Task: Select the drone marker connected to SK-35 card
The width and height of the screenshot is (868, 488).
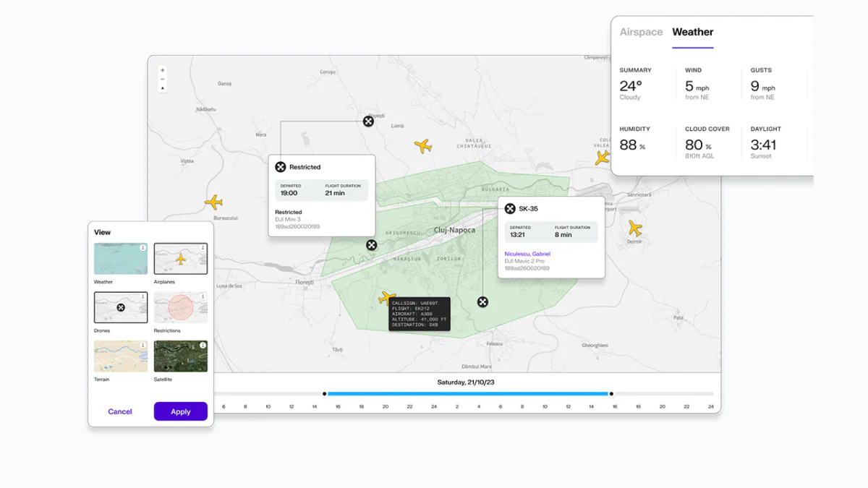Action: tap(482, 301)
